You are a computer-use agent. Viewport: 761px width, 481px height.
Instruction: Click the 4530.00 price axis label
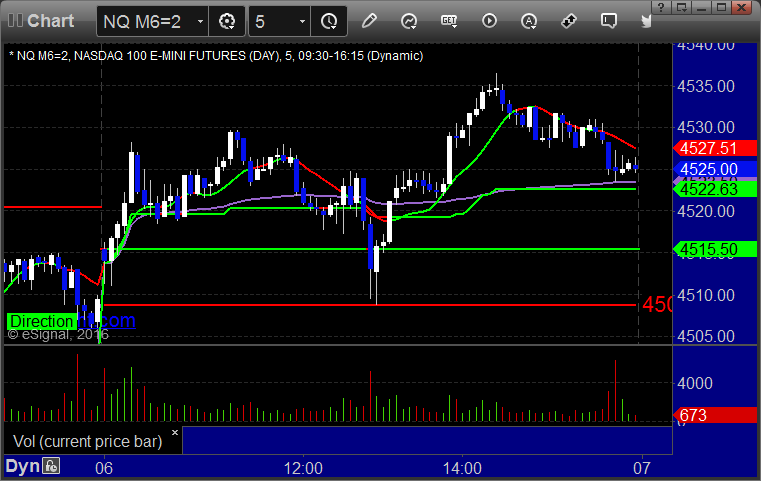point(706,128)
